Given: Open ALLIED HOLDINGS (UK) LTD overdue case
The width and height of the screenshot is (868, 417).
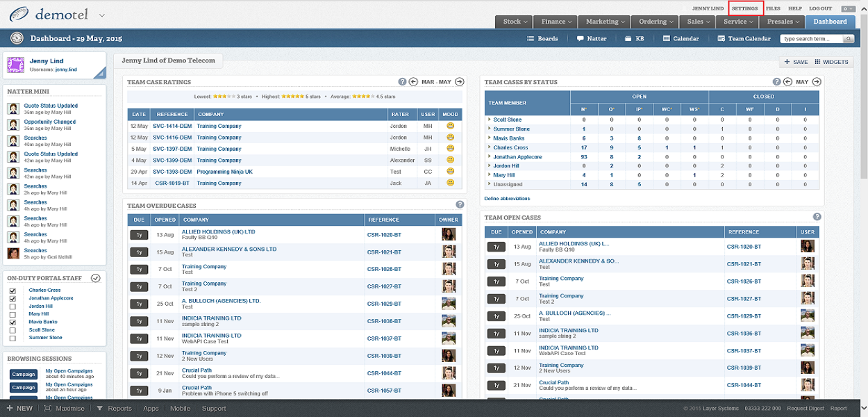Looking at the screenshot, I should pyautogui.click(x=218, y=231).
